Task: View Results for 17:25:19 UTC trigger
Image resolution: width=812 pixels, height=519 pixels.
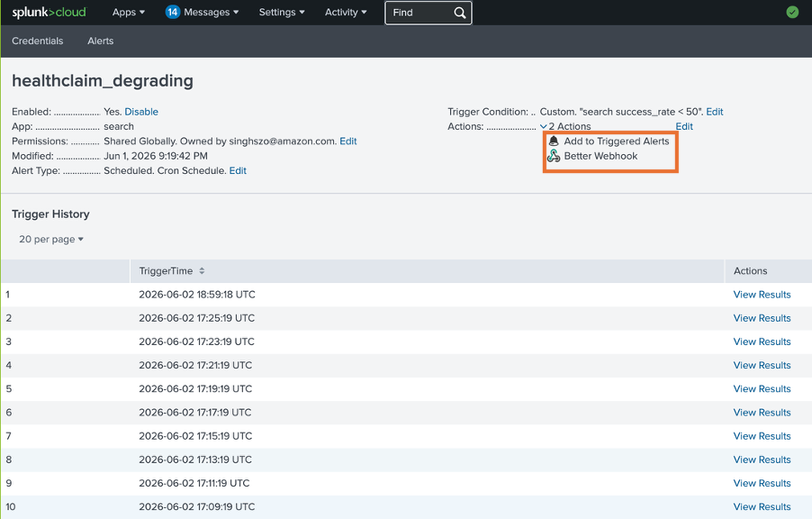Action: tap(762, 318)
